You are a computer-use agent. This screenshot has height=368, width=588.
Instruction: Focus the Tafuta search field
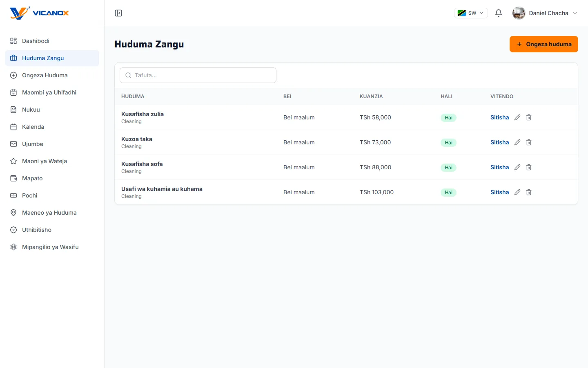point(198,75)
